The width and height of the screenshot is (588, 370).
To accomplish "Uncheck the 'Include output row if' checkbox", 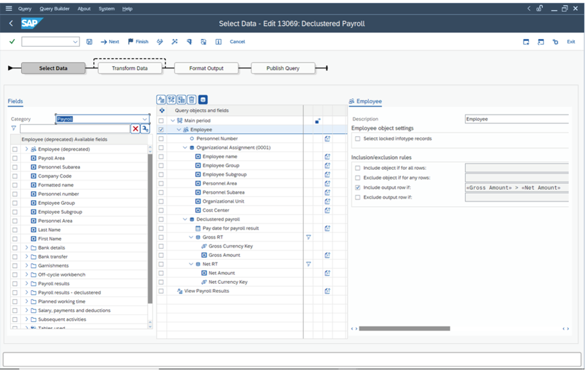I will pyautogui.click(x=357, y=187).
